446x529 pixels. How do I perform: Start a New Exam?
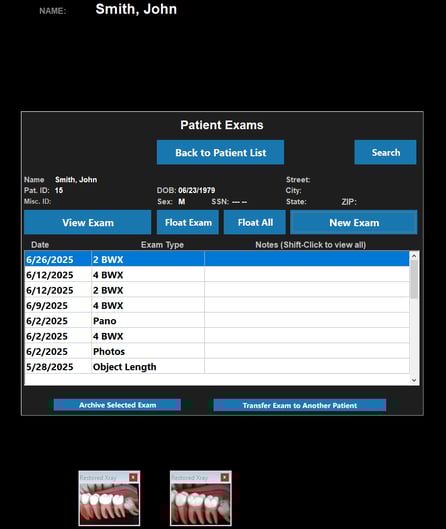pos(354,222)
